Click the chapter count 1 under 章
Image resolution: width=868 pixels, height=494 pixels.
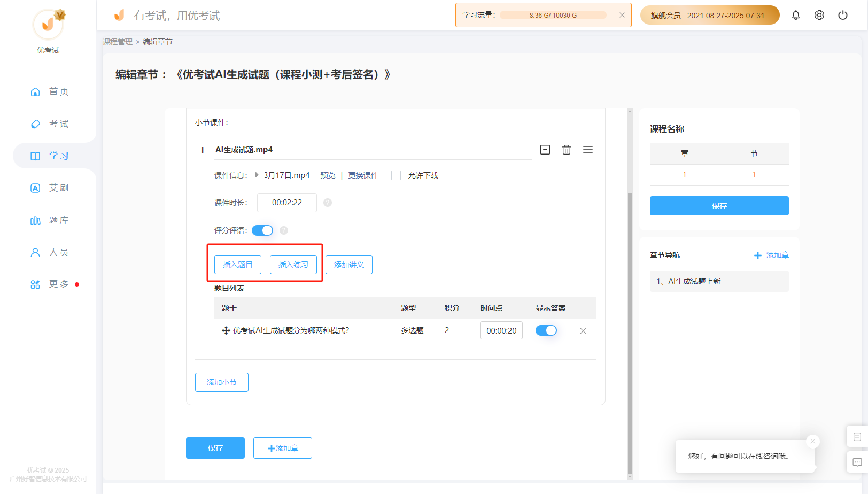coord(685,175)
